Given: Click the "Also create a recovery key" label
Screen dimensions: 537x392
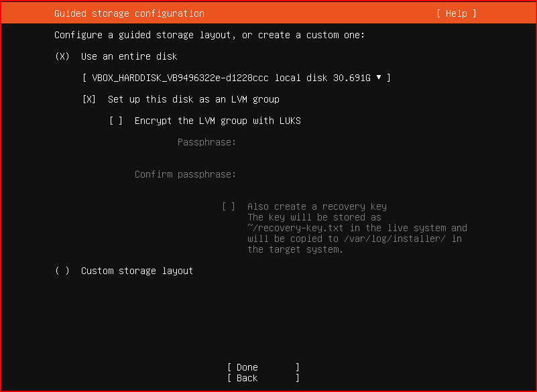Looking at the screenshot, I should click(x=317, y=206).
